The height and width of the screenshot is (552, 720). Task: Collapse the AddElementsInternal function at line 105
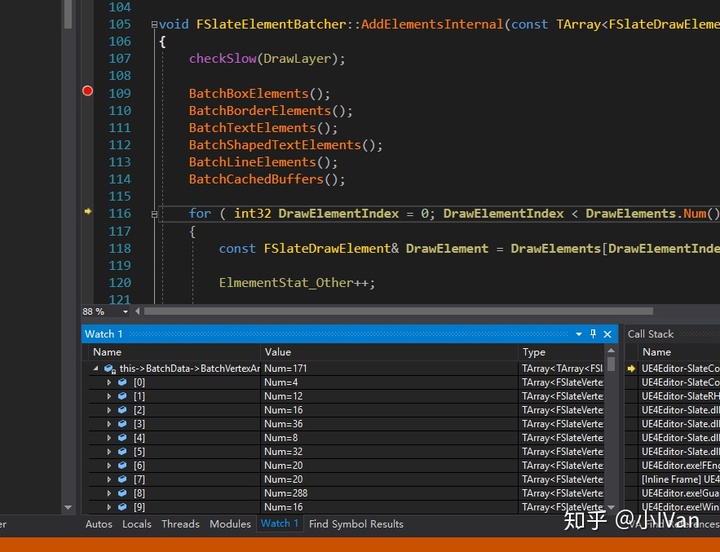click(154, 25)
